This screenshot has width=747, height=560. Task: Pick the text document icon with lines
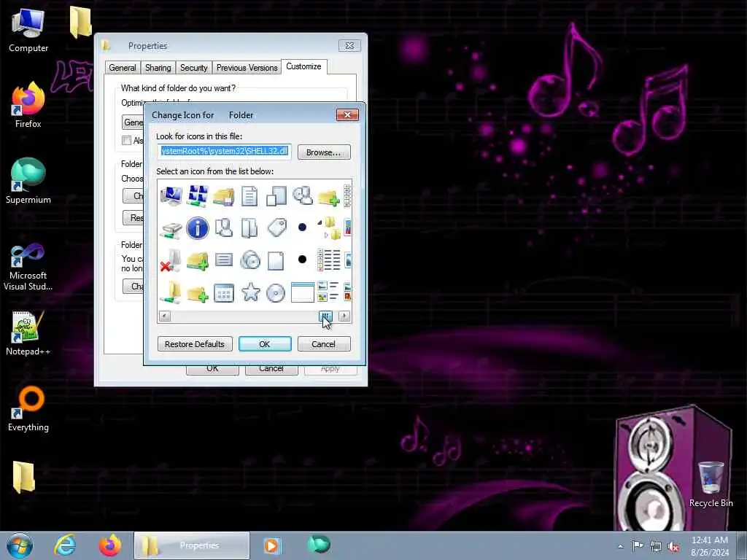coord(249,195)
